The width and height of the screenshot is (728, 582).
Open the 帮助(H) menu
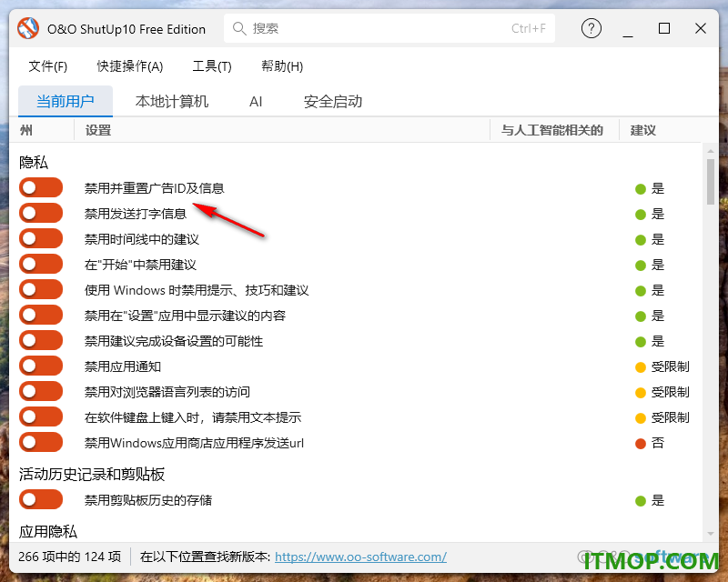[x=282, y=66]
